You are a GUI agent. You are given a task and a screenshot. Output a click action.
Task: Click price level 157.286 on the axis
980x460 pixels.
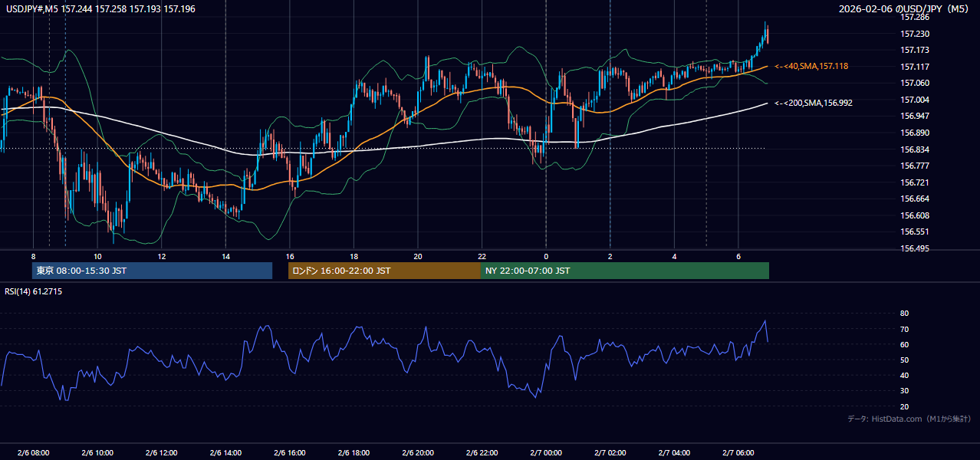(x=915, y=17)
